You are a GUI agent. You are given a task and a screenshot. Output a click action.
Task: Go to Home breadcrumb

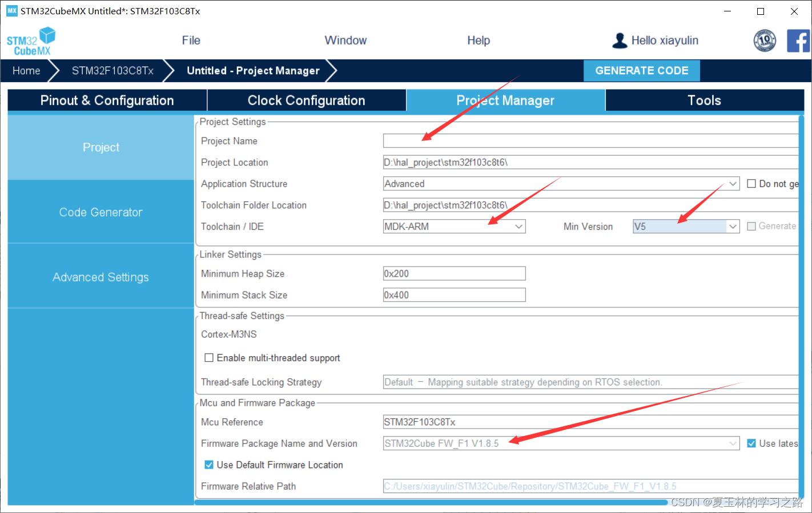tap(26, 71)
